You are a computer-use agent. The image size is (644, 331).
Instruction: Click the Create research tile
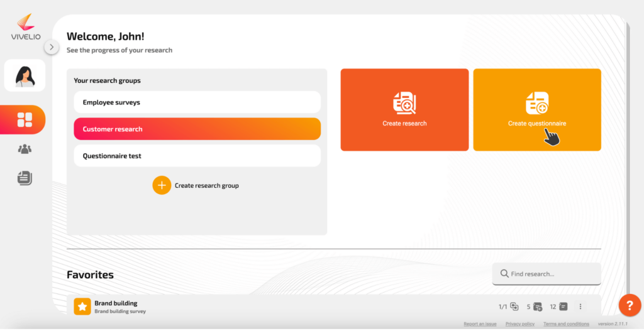coord(404,110)
